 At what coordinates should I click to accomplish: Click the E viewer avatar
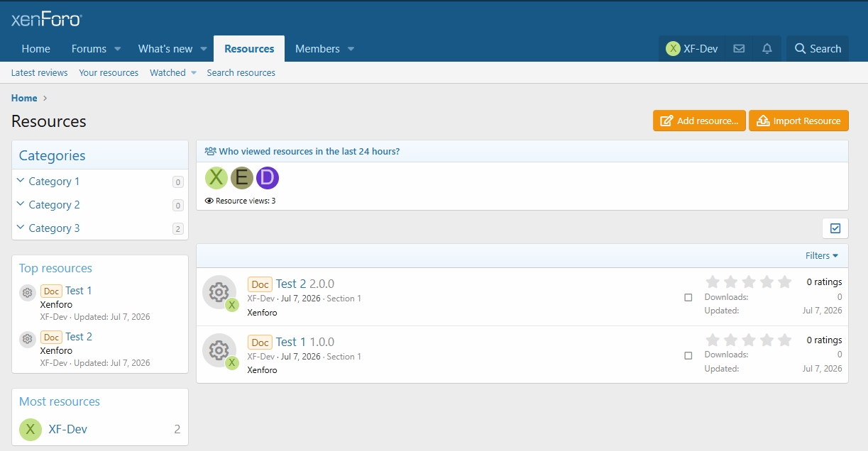pyautogui.click(x=242, y=177)
